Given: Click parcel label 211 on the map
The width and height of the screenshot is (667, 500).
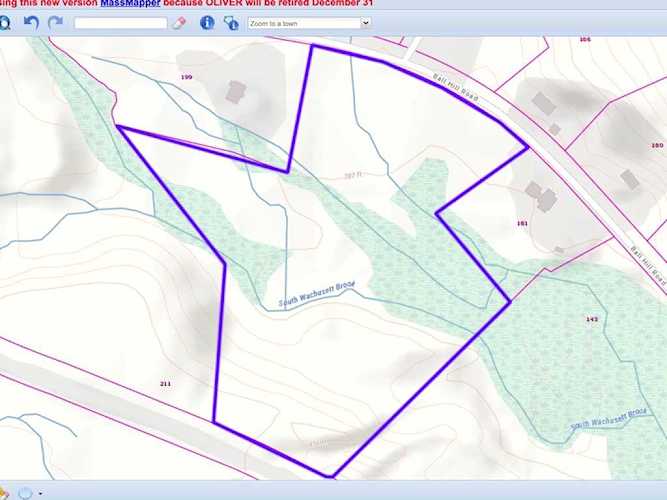Looking at the screenshot, I should (165, 384).
